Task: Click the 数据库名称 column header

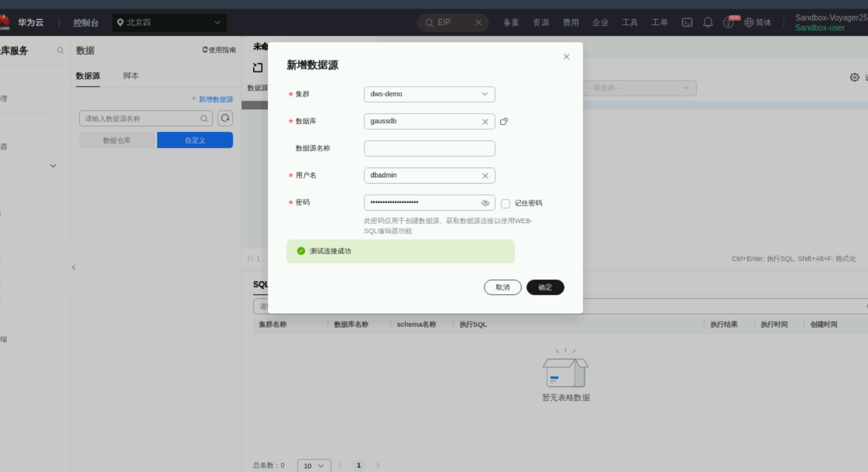Action: point(351,325)
